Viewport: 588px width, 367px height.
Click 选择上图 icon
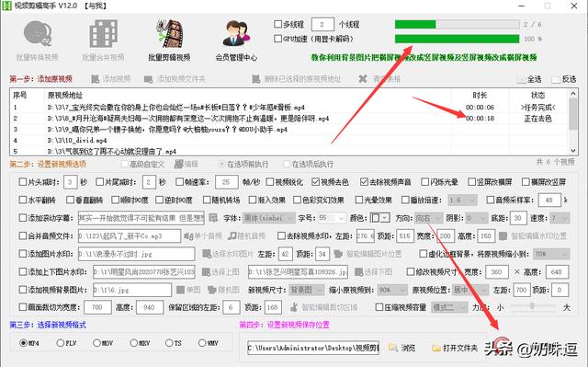coord(206,271)
